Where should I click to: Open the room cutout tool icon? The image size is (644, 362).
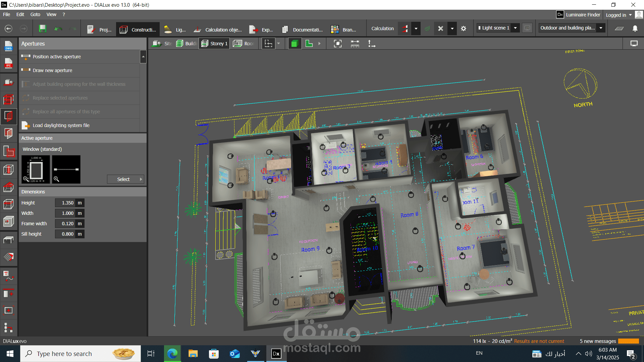tap(8, 152)
